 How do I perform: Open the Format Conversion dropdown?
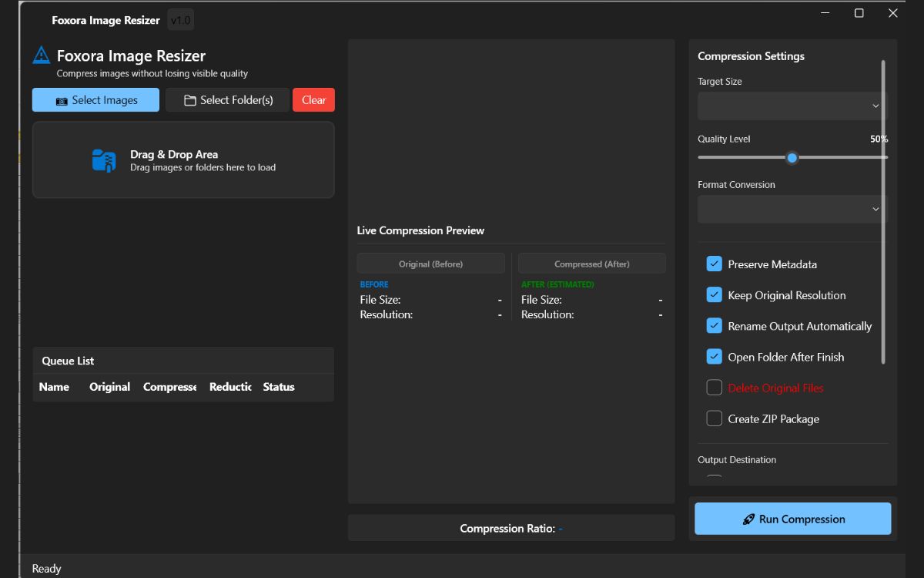point(792,209)
